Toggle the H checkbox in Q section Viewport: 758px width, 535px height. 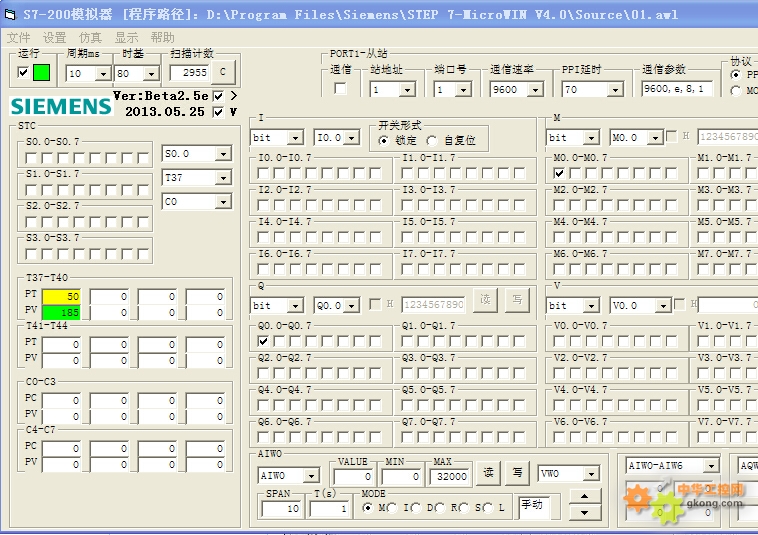point(374,304)
